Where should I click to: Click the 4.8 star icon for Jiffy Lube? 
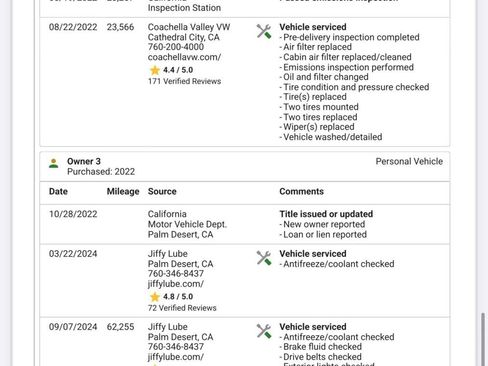[155, 297]
